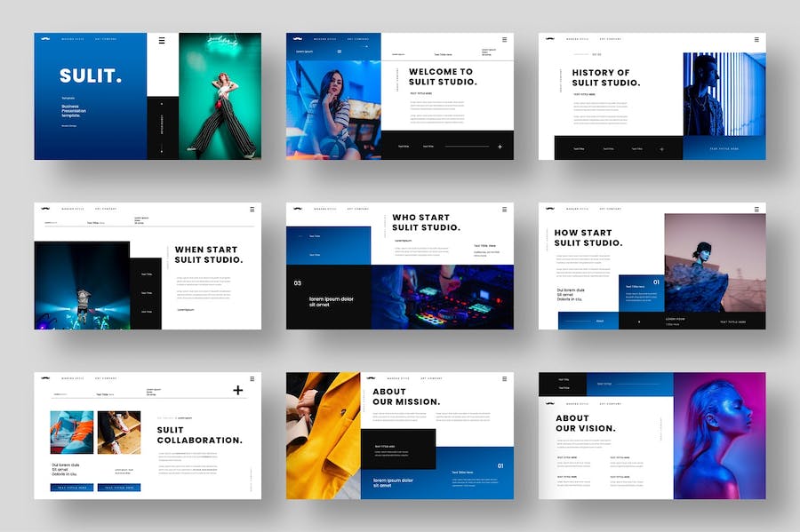Click mustache logo on About Our Mission slide
Viewport: 800px width, 532px height.
pos(371,378)
